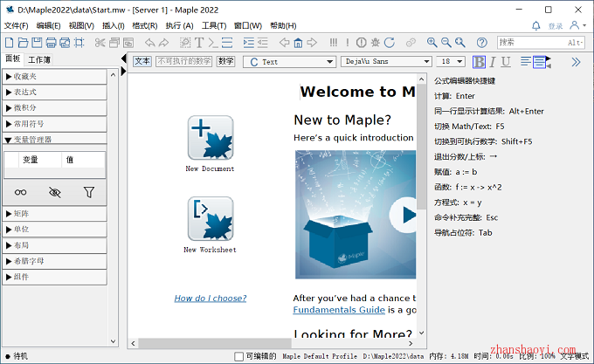Image resolution: width=594 pixels, height=364 pixels.
Task: Create a new document from the toolbar
Action: [x=9, y=43]
